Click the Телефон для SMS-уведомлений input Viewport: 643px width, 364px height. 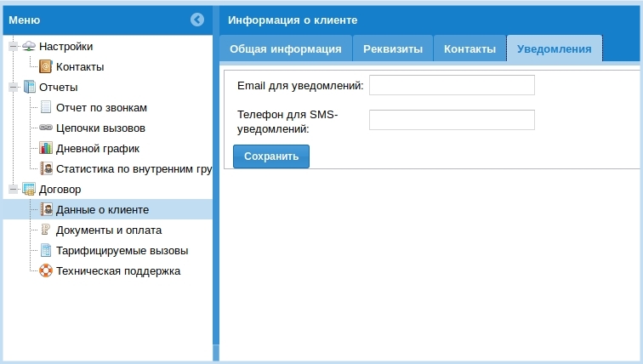[x=452, y=120]
